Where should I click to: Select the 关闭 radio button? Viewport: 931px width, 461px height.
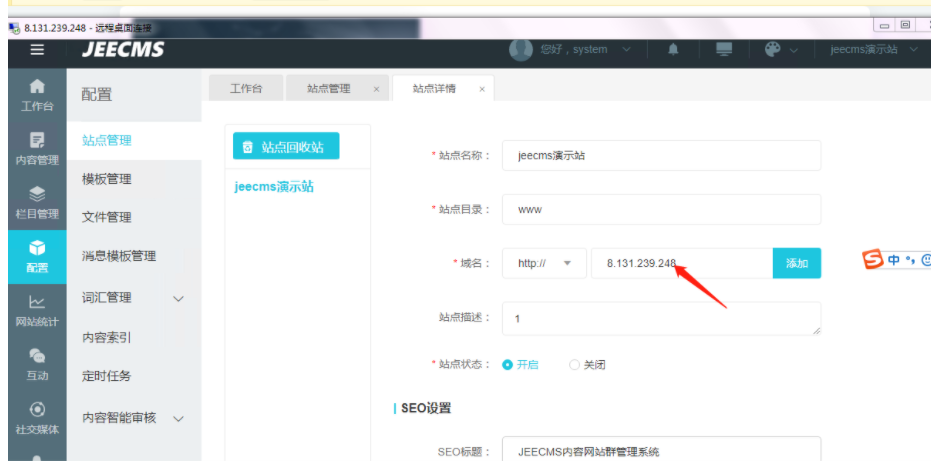point(574,365)
